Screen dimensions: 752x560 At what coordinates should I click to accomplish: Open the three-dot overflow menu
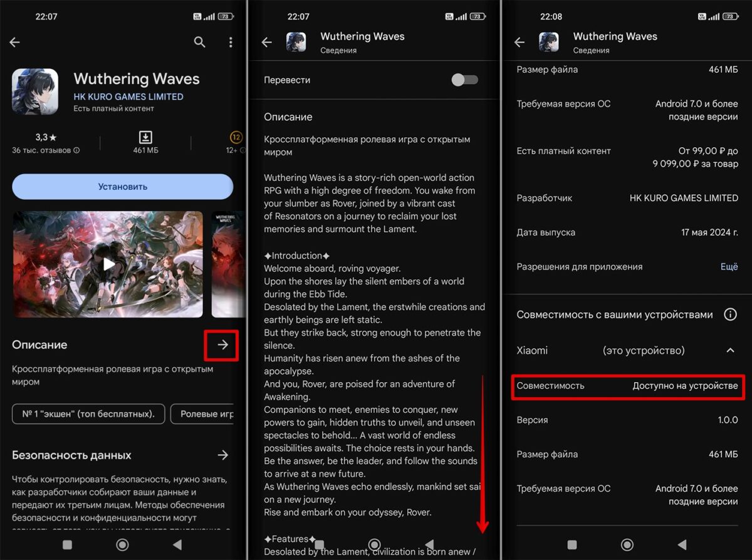(230, 42)
